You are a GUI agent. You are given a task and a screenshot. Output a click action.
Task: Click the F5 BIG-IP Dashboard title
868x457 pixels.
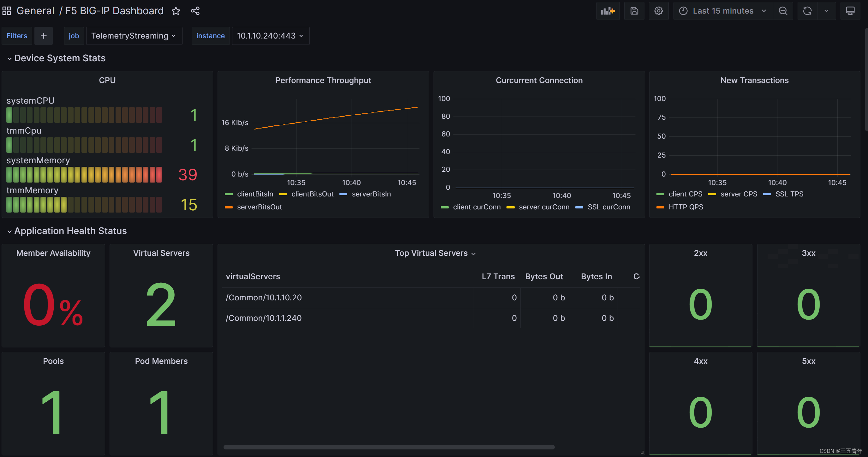click(x=114, y=11)
